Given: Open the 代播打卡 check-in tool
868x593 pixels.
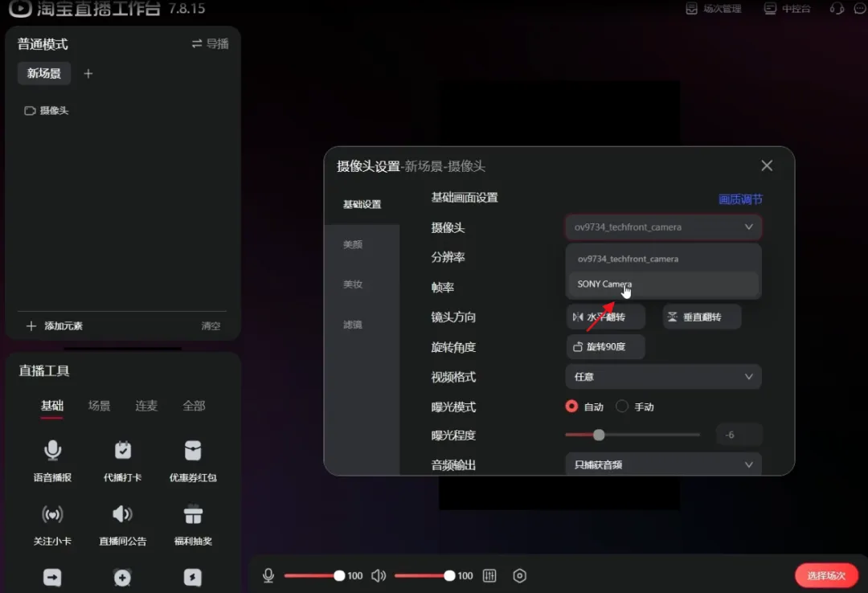Looking at the screenshot, I should [x=122, y=460].
